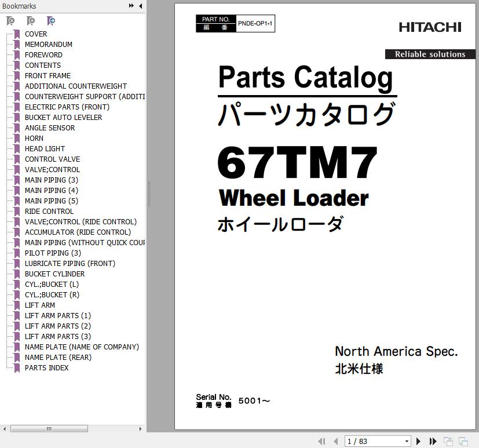
Task: Open MAIN PIPING (5) bookmark
Action: [52, 201]
